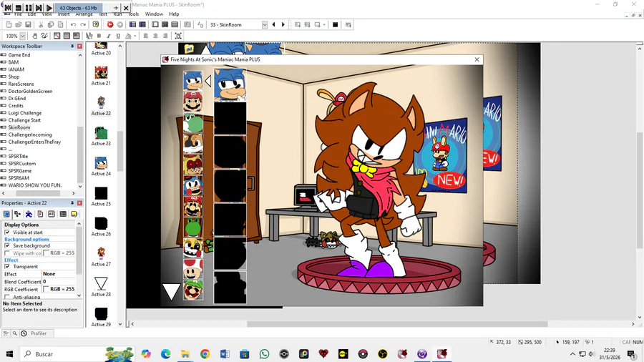This screenshot has height=362, width=644.
Task: Click the red Stop circle icon
Action: click(x=110, y=24)
